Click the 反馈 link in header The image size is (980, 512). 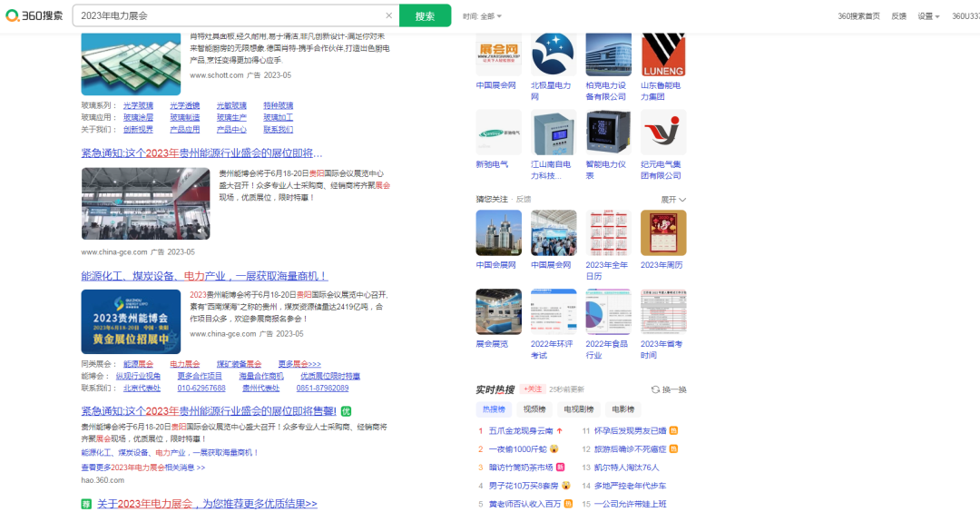[898, 16]
